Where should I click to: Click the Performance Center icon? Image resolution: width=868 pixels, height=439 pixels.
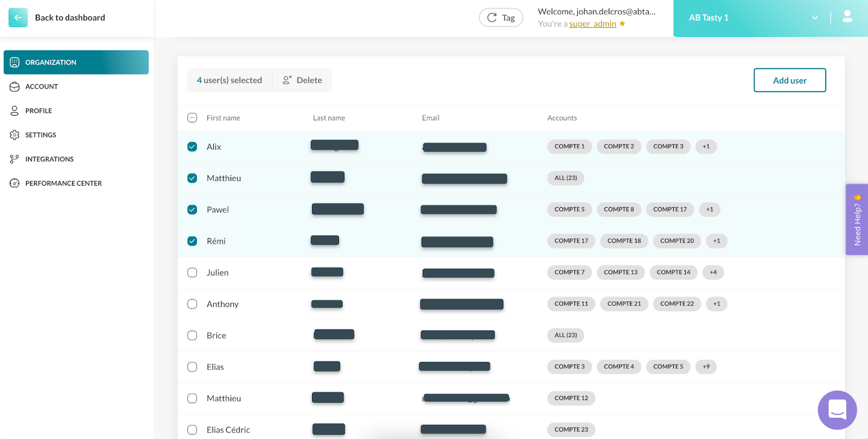(x=15, y=183)
